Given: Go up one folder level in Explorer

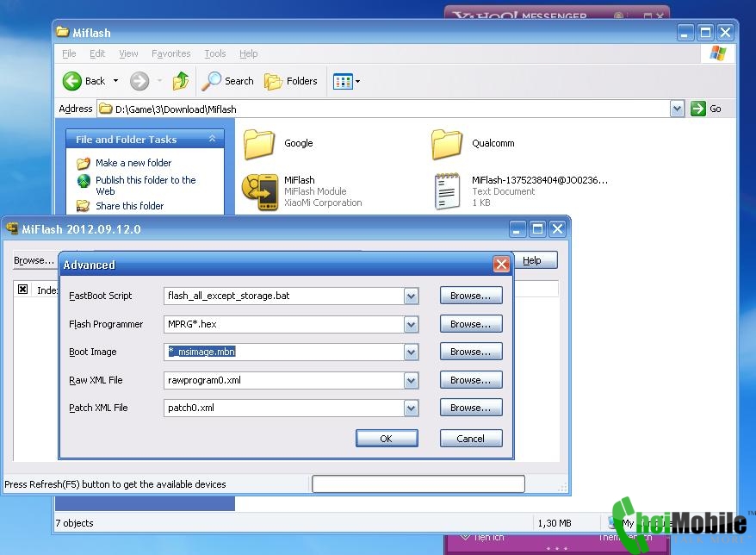Looking at the screenshot, I should 181,81.
